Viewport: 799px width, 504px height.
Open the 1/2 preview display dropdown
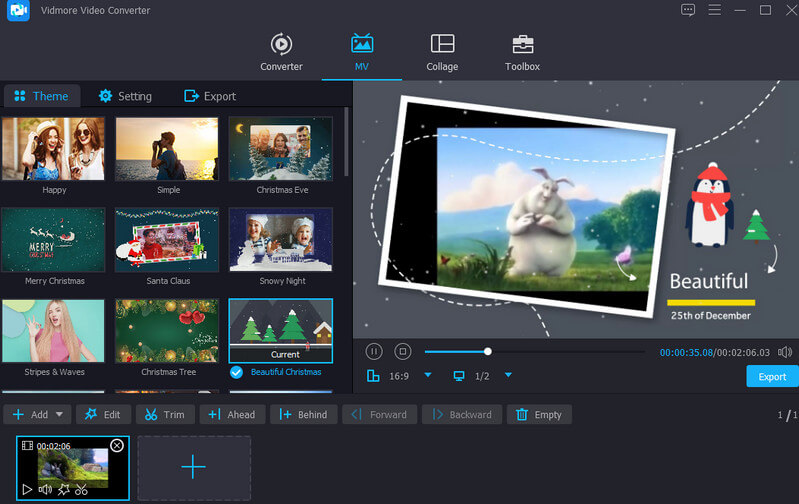(508, 375)
